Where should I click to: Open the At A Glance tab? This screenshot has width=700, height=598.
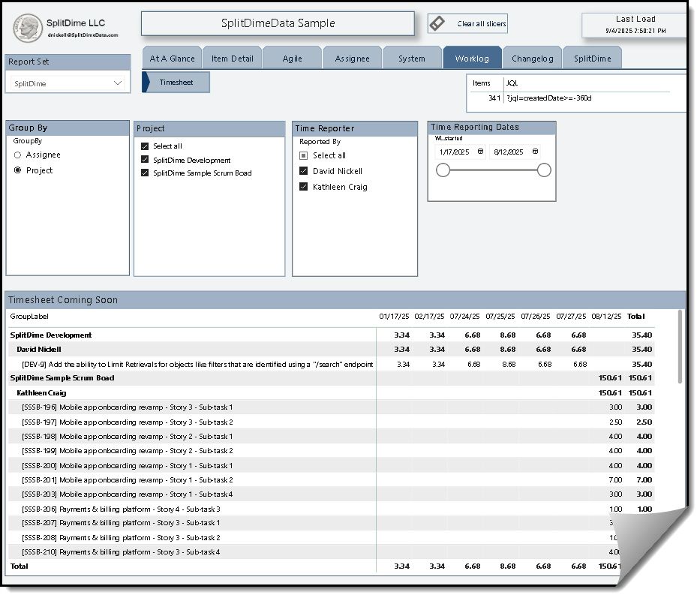[172, 59]
